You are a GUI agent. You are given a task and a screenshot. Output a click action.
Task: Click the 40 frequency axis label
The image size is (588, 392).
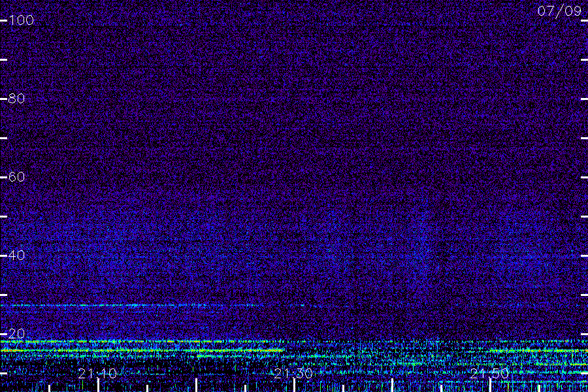coord(16,255)
